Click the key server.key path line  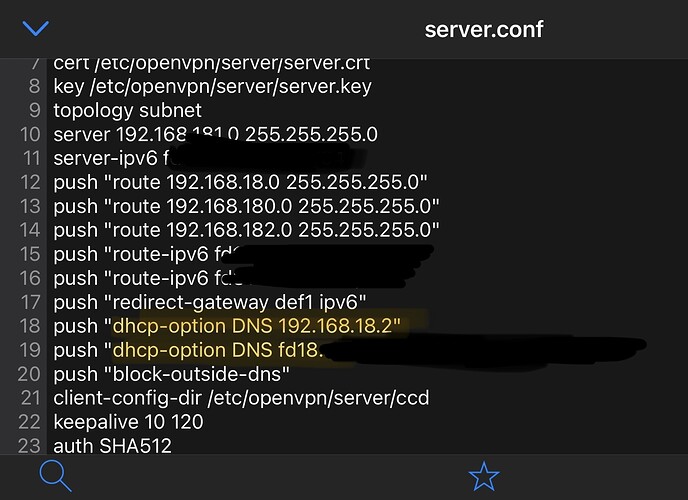click(x=212, y=86)
